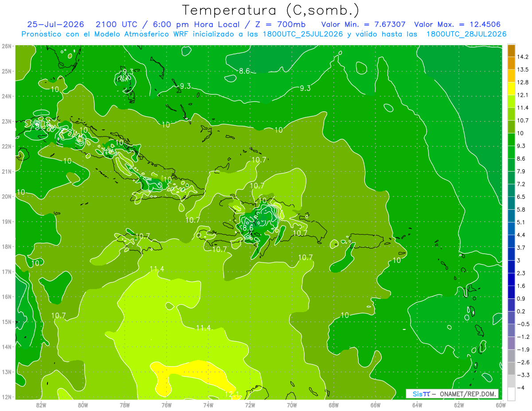Click the longitude label "82W"
The width and height of the screenshot is (532, 411).
pos(41,405)
